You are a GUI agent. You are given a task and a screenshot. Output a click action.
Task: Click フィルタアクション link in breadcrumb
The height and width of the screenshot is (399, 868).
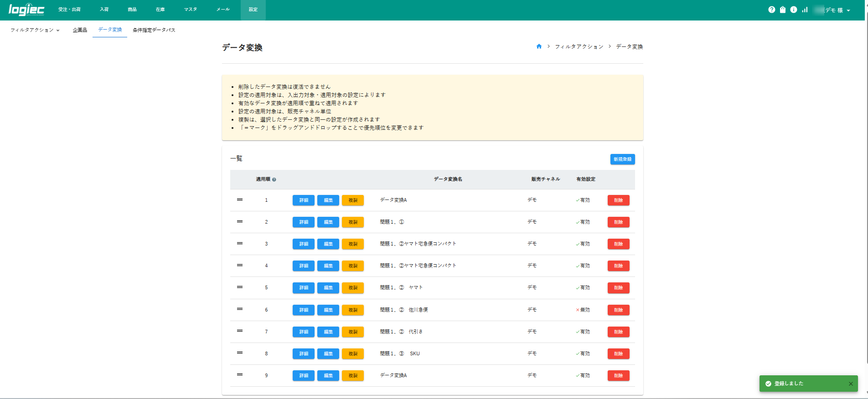coord(579,46)
